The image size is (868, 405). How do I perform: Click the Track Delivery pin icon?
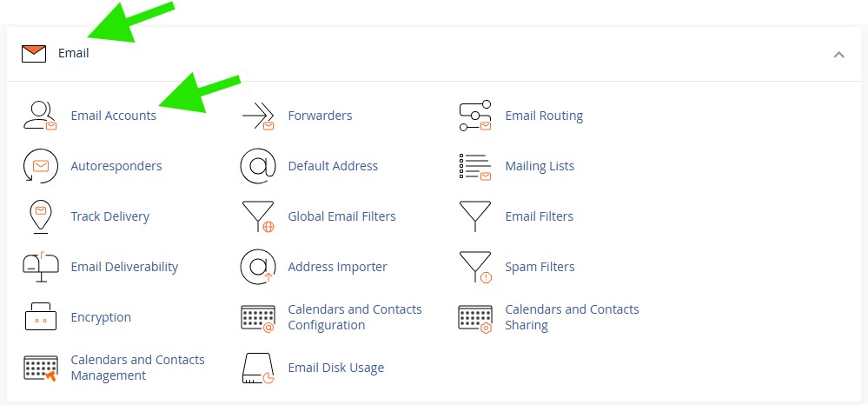[x=40, y=216]
